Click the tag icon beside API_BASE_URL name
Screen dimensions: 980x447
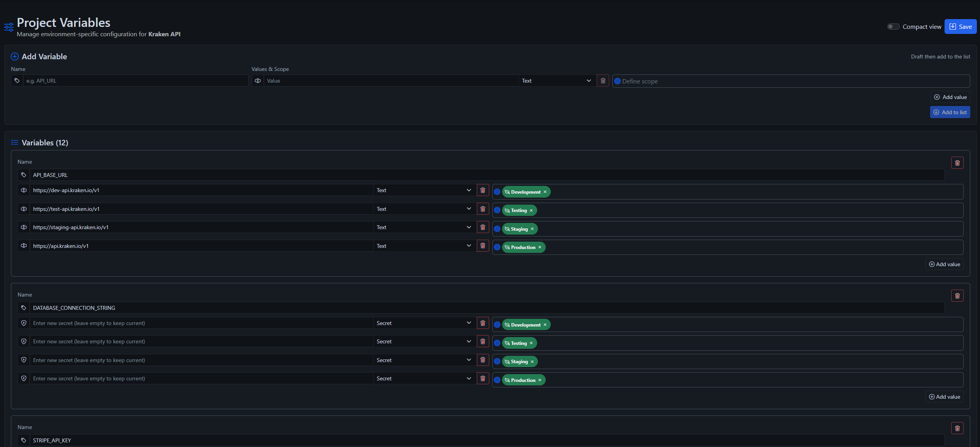coord(24,175)
